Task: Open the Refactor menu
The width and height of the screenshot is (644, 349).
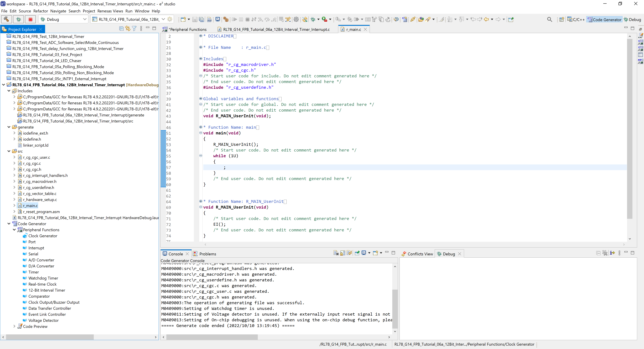Action: coord(40,11)
